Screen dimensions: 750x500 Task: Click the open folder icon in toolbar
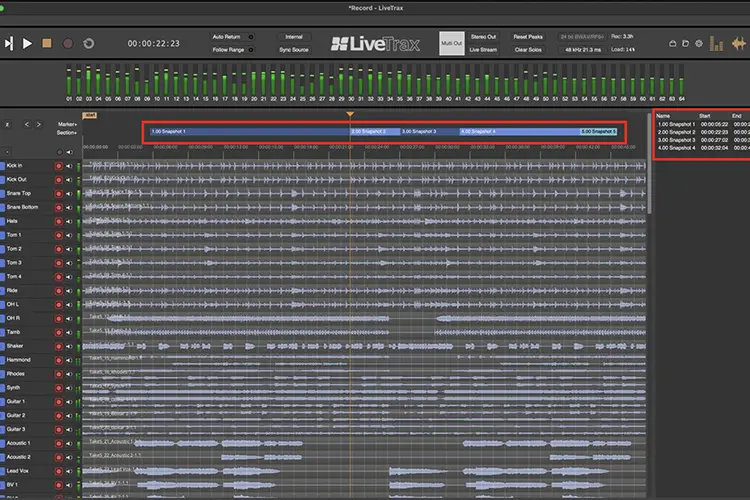pyautogui.click(x=685, y=44)
